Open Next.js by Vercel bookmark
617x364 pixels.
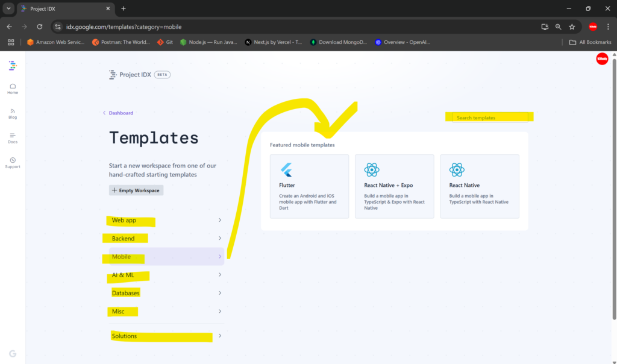click(x=274, y=42)
